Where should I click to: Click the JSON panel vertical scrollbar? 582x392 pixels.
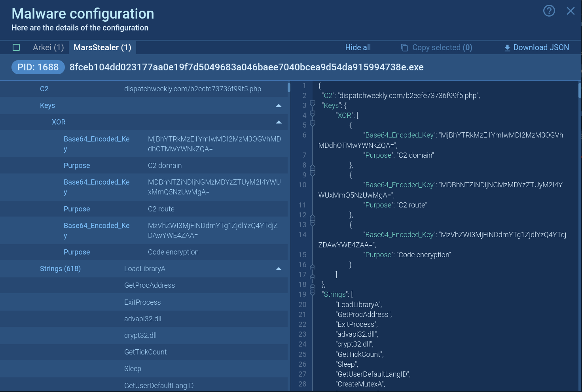pos(580,90)
